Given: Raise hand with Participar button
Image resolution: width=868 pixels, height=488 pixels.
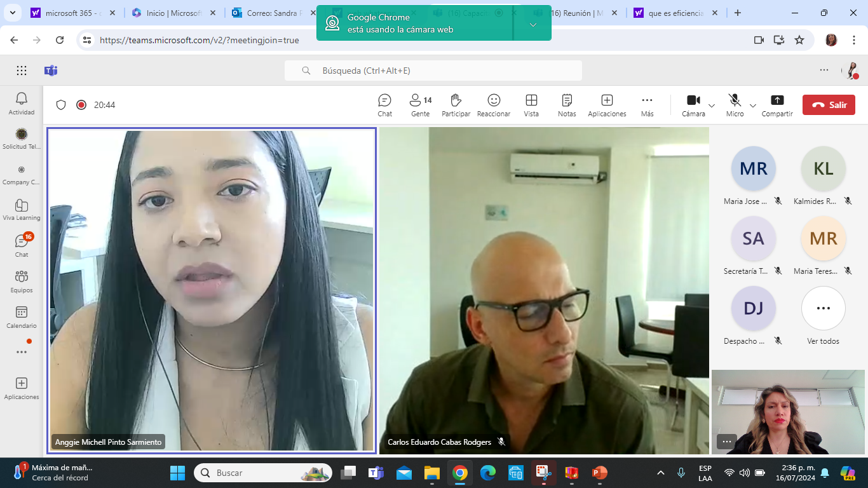Looking at the screenshot, I should pos(456,105).
